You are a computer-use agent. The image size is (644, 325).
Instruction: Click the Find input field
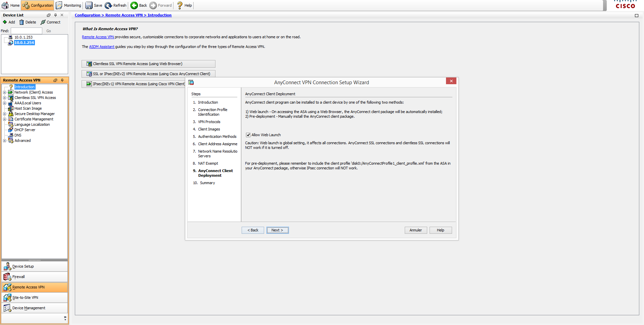tap(27, 31)
